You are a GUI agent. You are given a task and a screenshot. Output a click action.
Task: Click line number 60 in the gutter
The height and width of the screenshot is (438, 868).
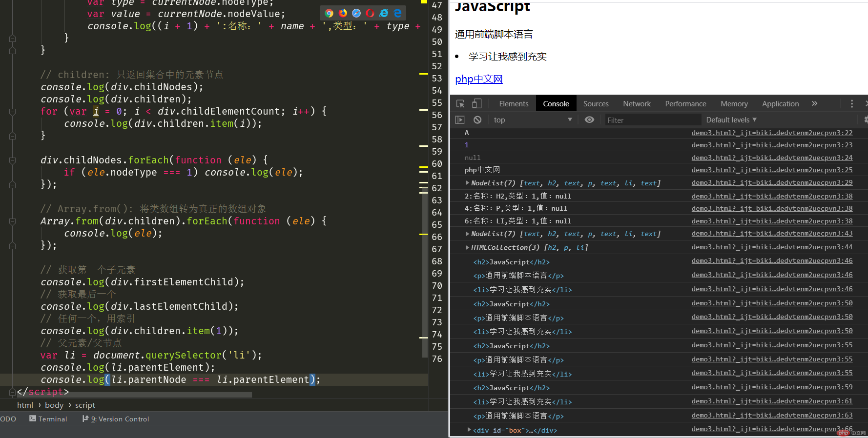tap(437, 164)
